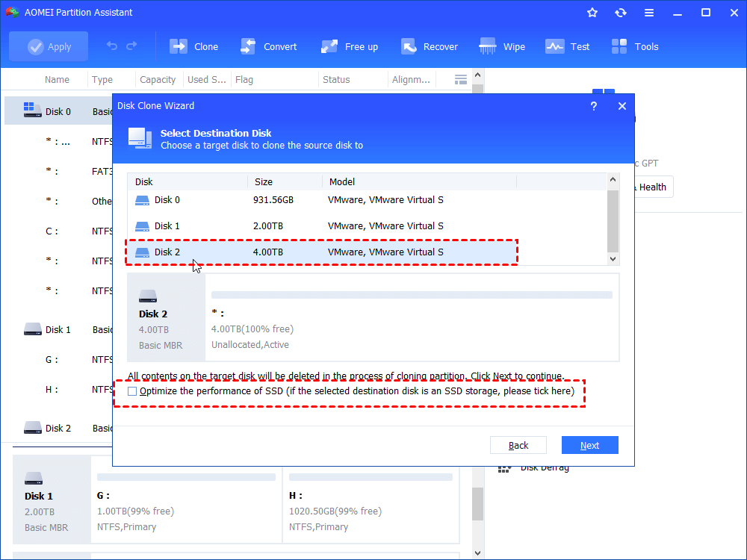Select the H: 1020.50GB partition in disk map
The image size is (747, 560).
(x=371, y=500)
